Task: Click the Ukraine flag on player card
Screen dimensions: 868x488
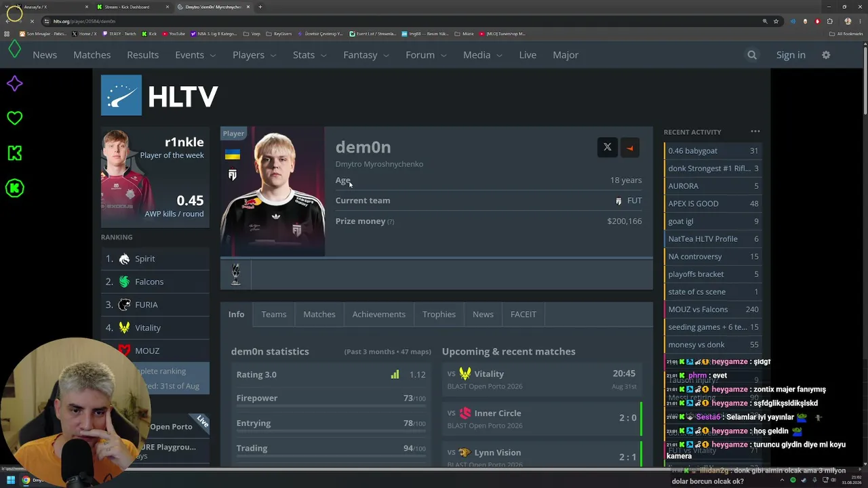Action: [x=232, y=155]
